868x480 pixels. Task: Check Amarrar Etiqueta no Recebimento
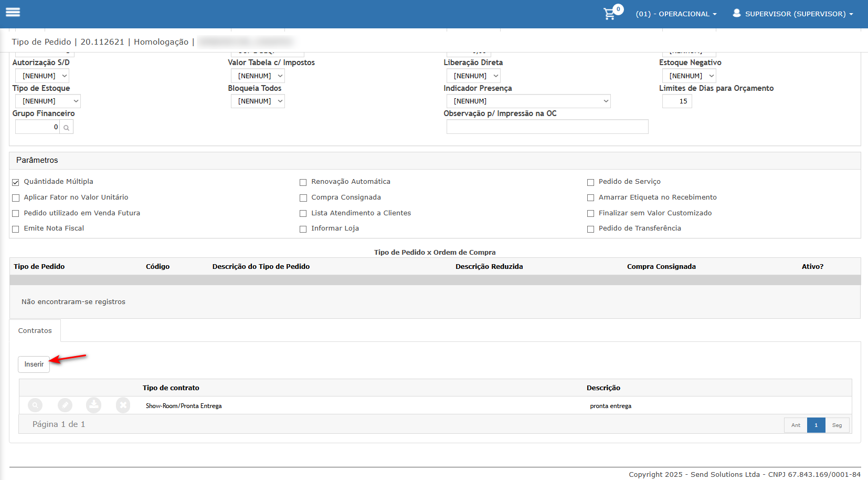coord(590,198)
